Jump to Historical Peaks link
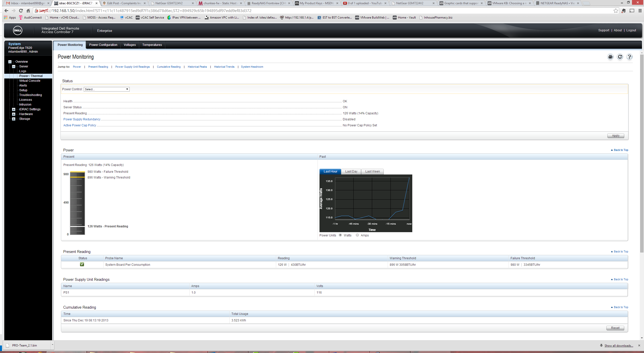The width and height of the screenshot is (644, 353). click(x=197, y=67)
